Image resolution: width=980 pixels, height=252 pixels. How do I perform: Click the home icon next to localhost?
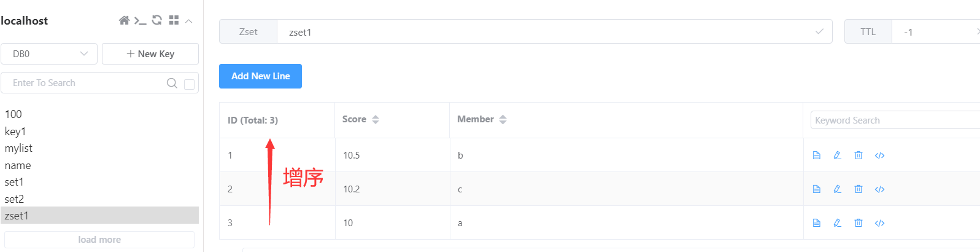pos(124,20)
